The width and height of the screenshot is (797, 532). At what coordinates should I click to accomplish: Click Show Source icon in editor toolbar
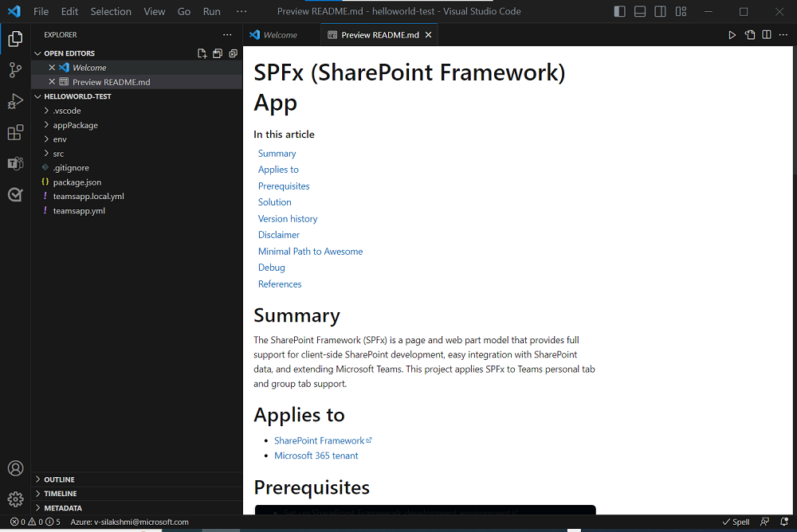point(750,35)
